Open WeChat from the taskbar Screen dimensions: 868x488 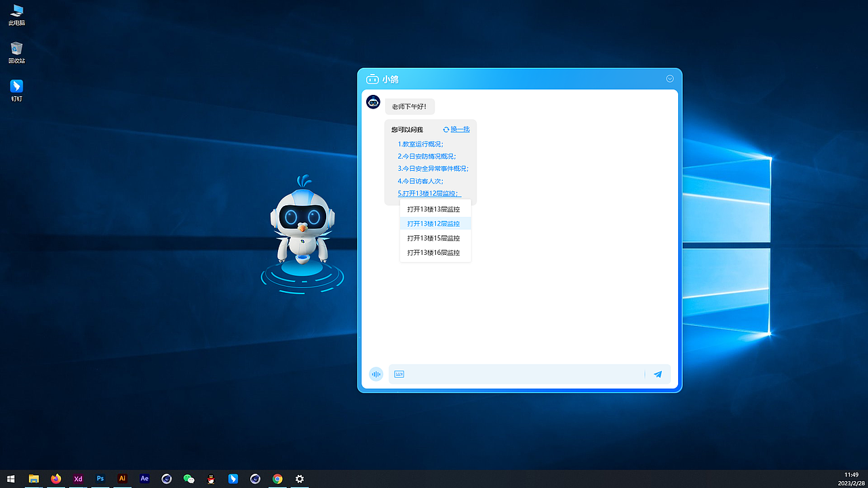click(189, 479)
